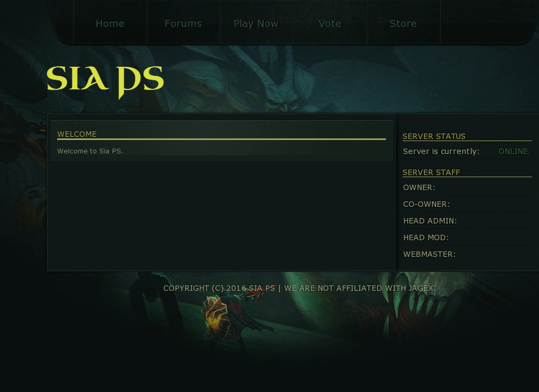Click the copyright 2016 SIA PS footer text

pos(219,288)
